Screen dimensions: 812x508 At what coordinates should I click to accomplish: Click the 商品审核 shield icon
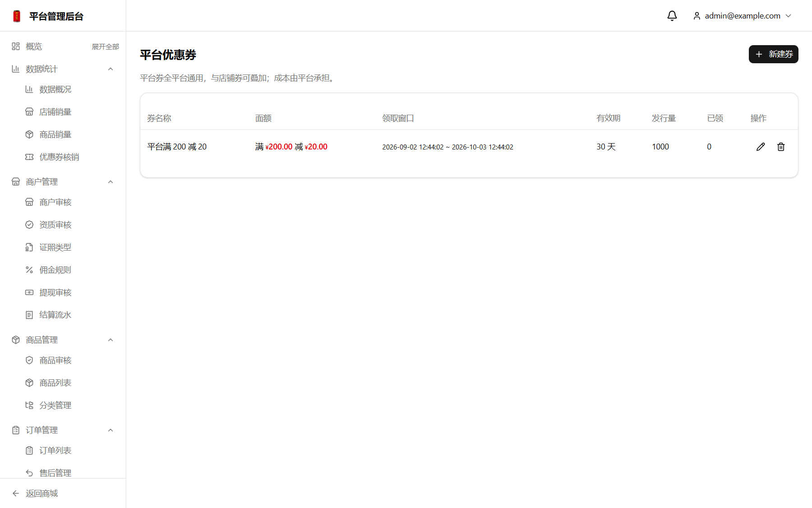point(29,360)
